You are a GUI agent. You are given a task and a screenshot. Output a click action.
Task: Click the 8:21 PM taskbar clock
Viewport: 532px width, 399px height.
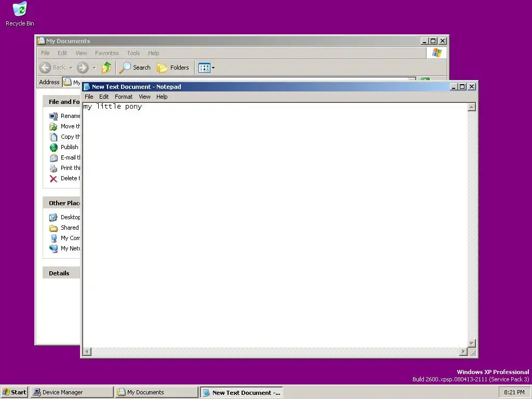(514, 392)
